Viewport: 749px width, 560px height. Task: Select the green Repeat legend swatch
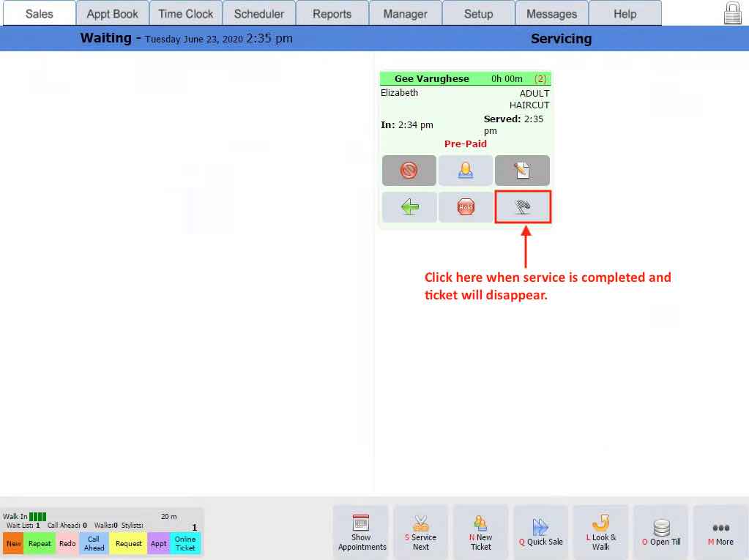(40, 543)
